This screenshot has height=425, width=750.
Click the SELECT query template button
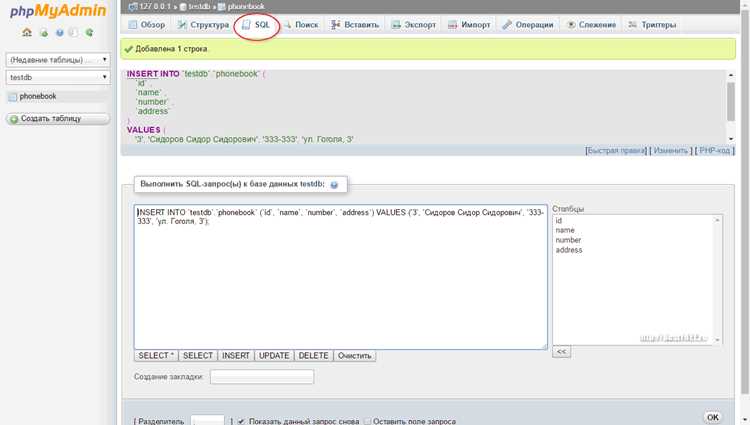(198, 356)
